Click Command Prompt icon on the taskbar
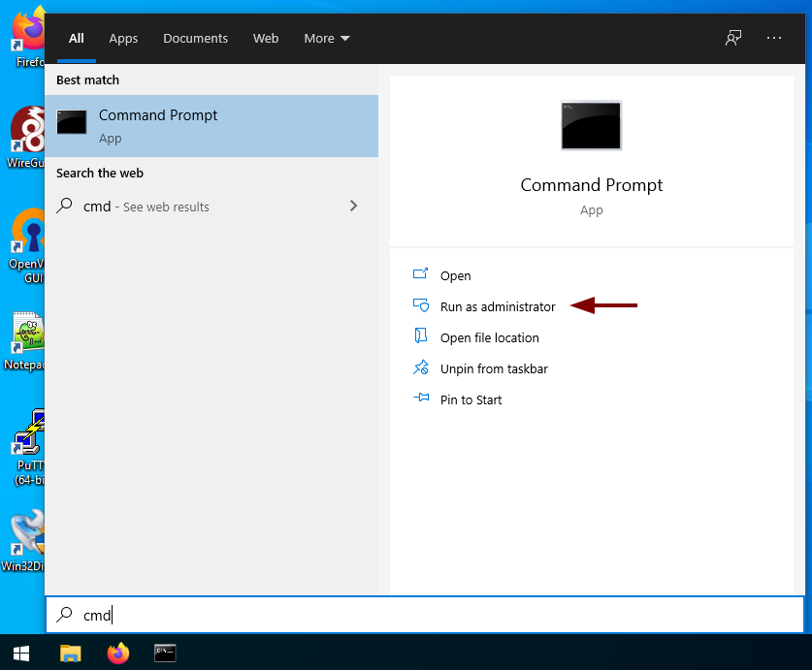Viewport: 812px width, 670px height. click(165, 653)
